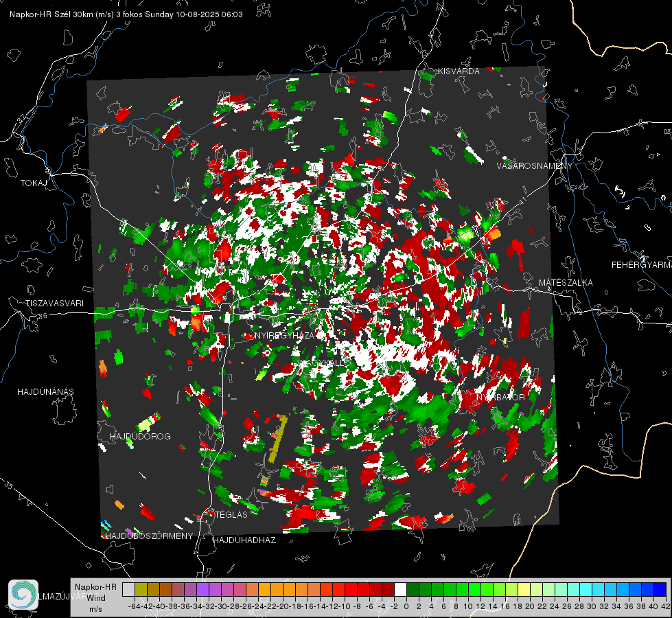The image size is (672, 618).
Task: Pick the light gray first legend swatch
Action: pyautogui.click(x=128, y=590)
